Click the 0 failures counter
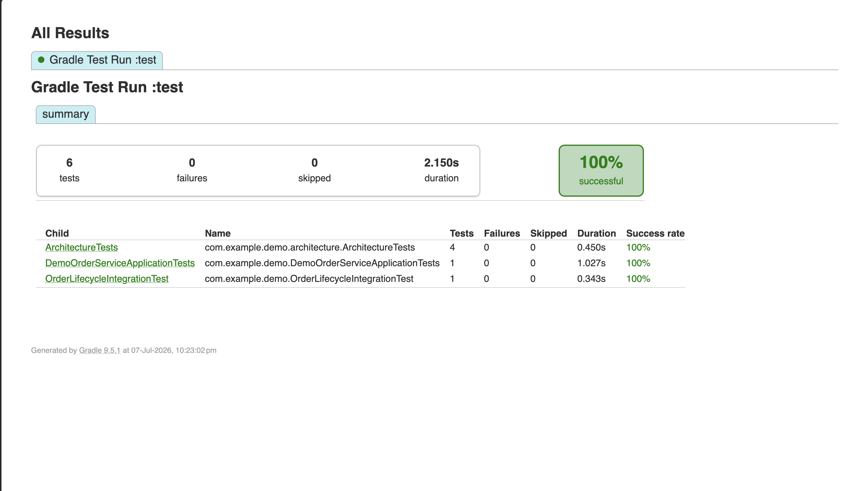 [x=192, y=170]
